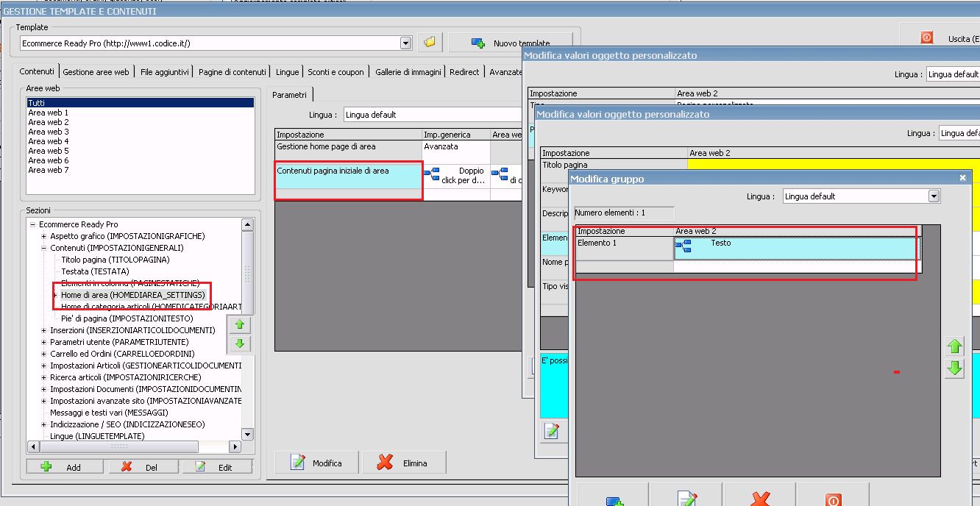Select Area web 7 in the list

140,170
